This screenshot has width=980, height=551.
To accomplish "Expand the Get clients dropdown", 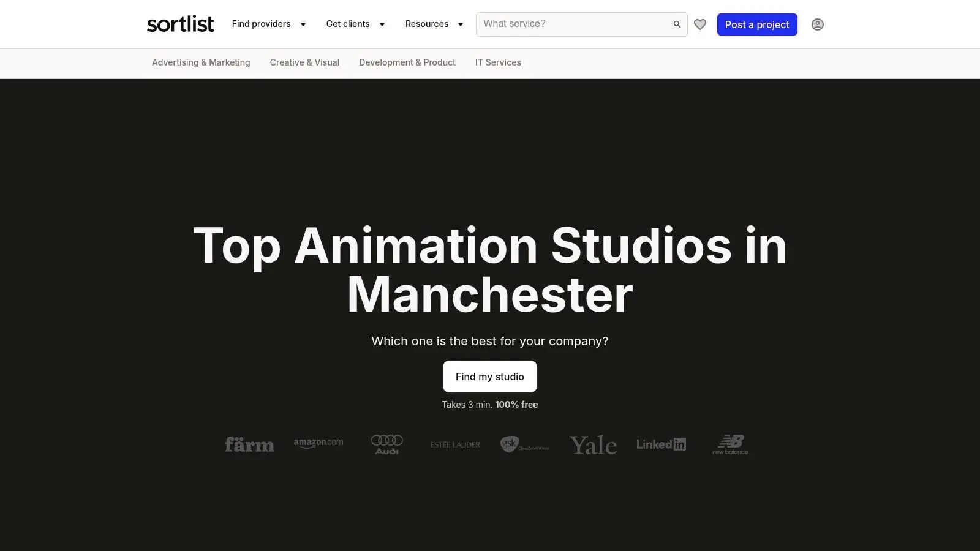I will pyautogui.click(x=355, y=24).
